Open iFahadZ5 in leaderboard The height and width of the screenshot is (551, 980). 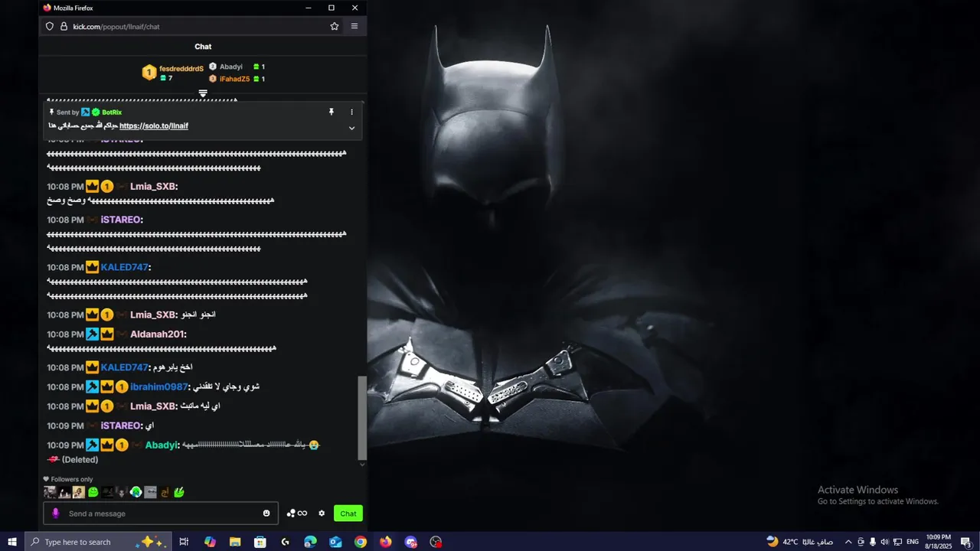234,79
